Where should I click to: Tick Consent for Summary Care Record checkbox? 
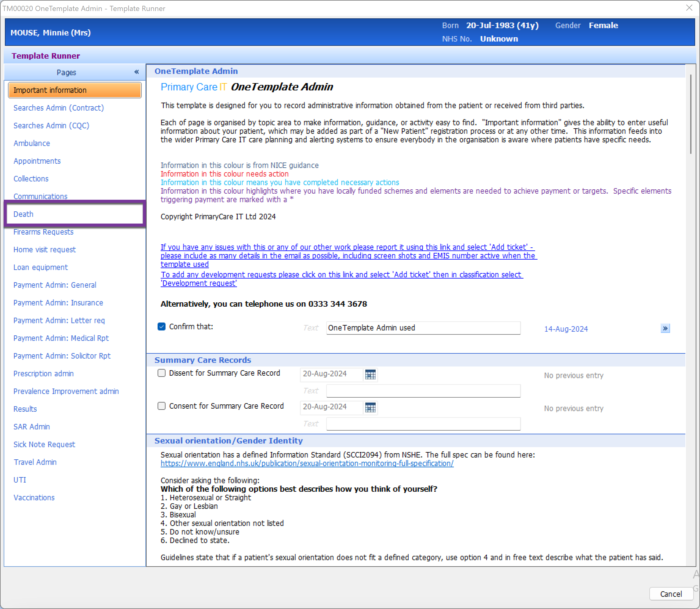click(x=161, y=406)
